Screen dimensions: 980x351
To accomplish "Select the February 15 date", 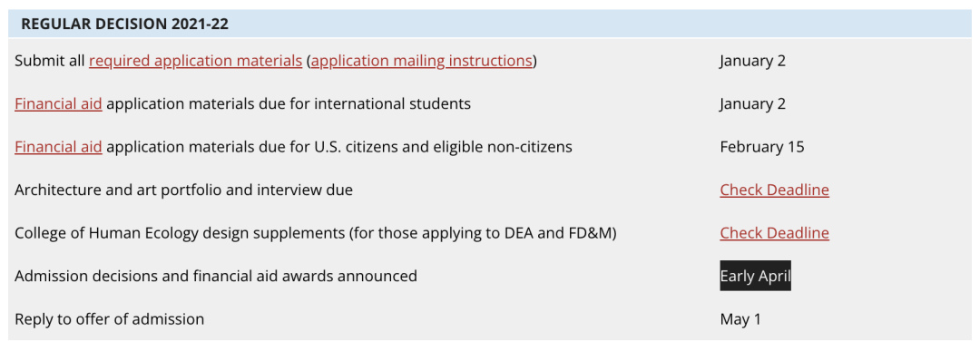I will (x=762, y=147).
